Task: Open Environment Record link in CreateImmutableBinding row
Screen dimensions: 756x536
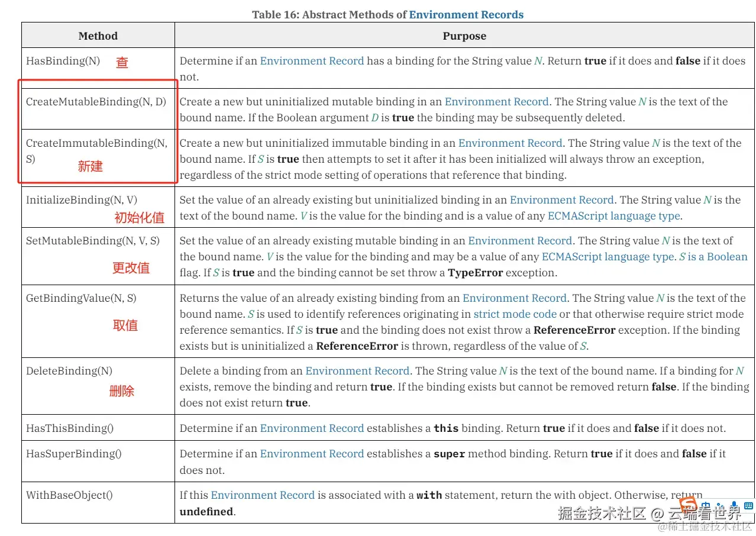Action: [x=511, y=143]
